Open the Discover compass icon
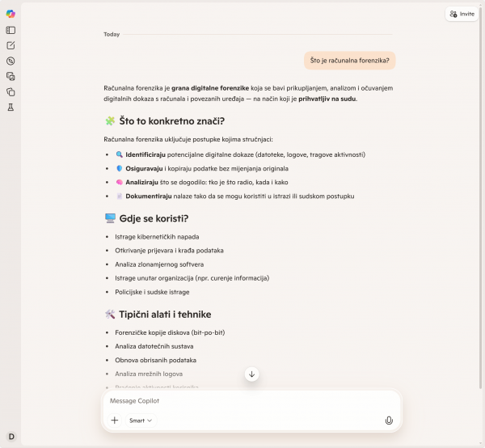The width and height of the screenshot is (485, 448). (11, 61)
